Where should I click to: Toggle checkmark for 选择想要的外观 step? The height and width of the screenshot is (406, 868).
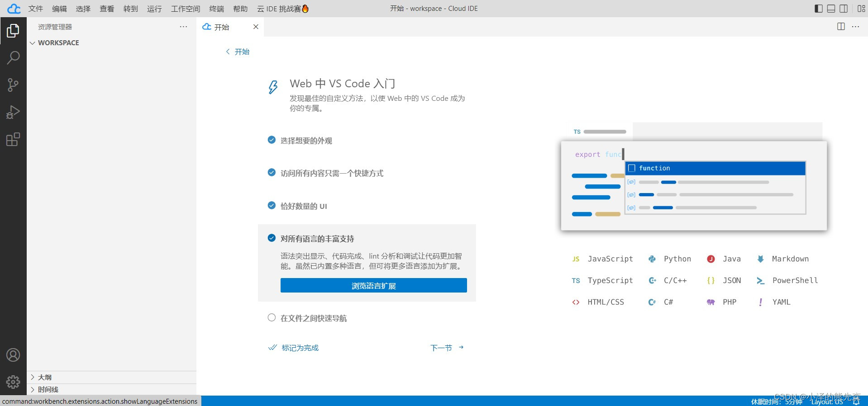pyautogui.click(x=272, y=140)
